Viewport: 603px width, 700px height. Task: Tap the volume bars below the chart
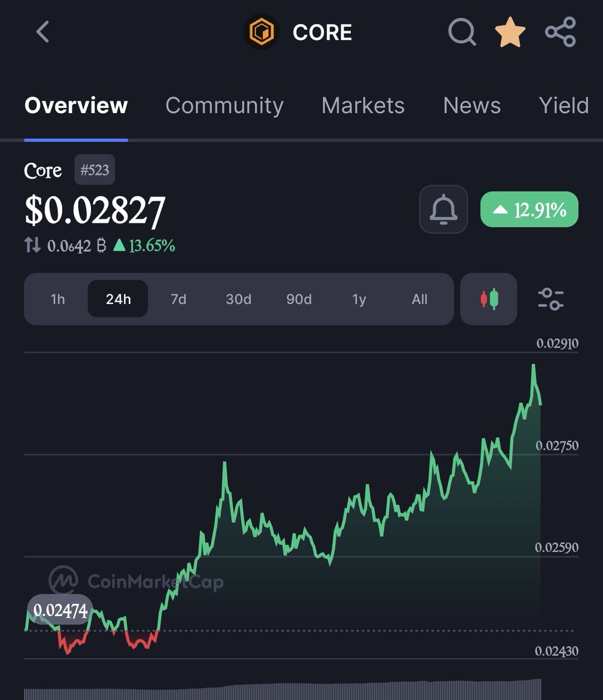pos(283,690)
